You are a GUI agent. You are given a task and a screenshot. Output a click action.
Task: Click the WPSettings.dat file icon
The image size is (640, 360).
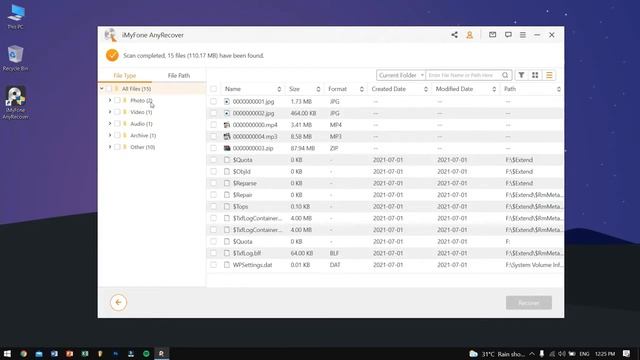(227, 265)
